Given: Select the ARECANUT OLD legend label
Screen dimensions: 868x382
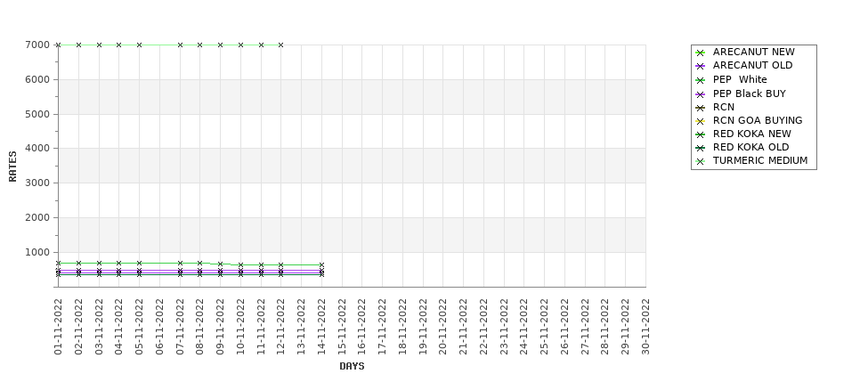Looking at the screenshot, I should tap(752, 65).
